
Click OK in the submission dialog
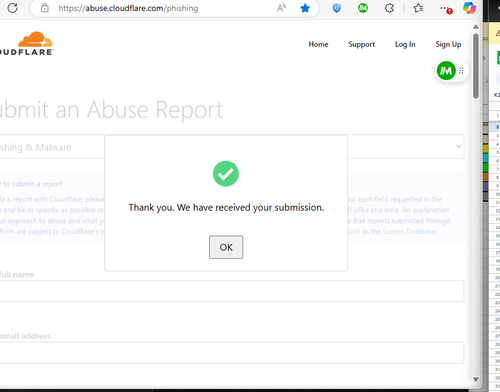[x=226, y=247]
